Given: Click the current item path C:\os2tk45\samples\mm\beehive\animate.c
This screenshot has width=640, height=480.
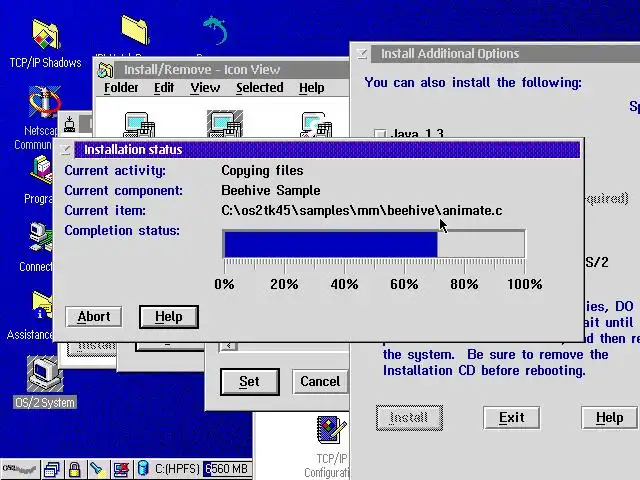Looking at the screenshot, I should click(x=362, y=211).
